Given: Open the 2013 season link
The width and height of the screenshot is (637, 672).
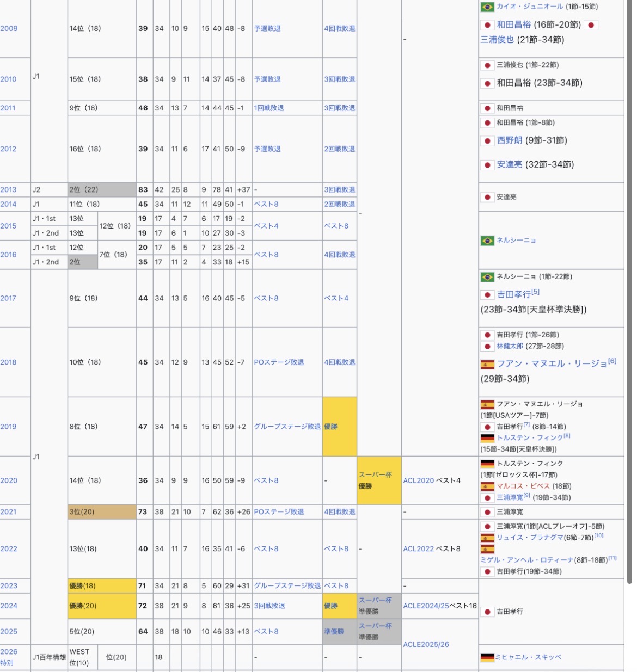Looking at the screenshot, I should click(9, 190).
